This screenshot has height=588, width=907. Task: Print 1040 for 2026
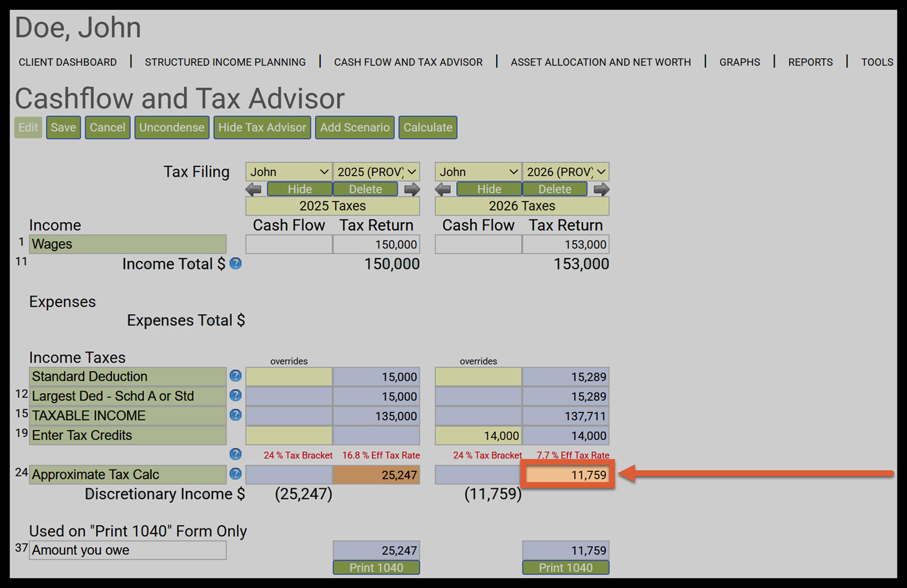pyautogui.click(x=566, y=567)
